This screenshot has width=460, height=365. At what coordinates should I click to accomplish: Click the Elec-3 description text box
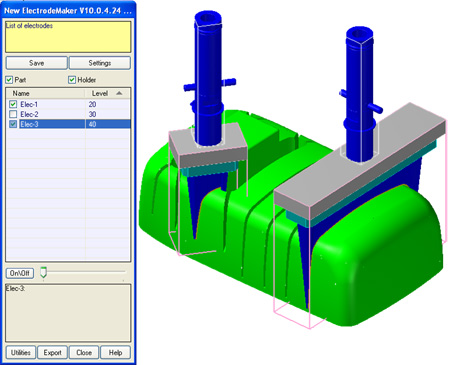coord(68,313)
